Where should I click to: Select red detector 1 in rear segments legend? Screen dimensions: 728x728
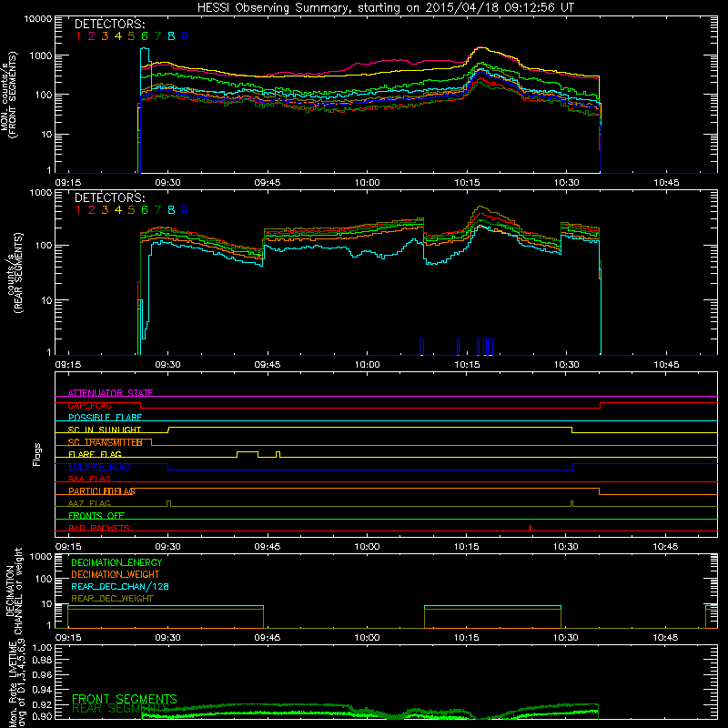[x=78, y=210]
